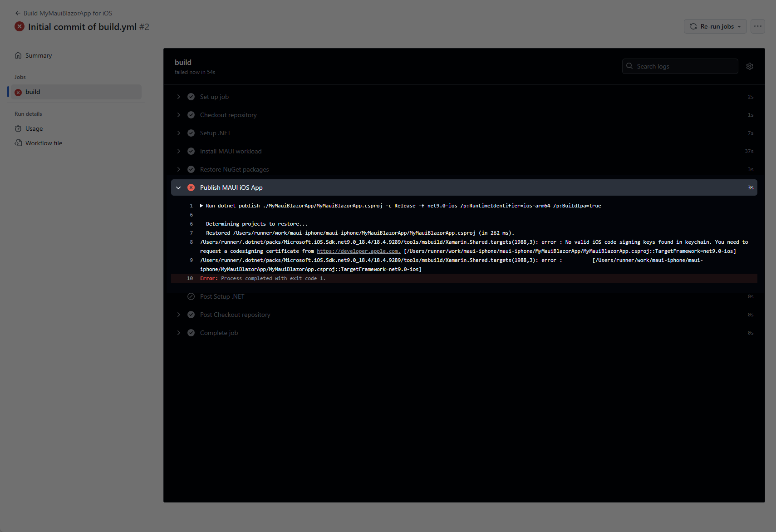The width and height of the screenshot is (776, 532).
Task: Click the 'build' heading in the log panel
Action: click(183, 62)
